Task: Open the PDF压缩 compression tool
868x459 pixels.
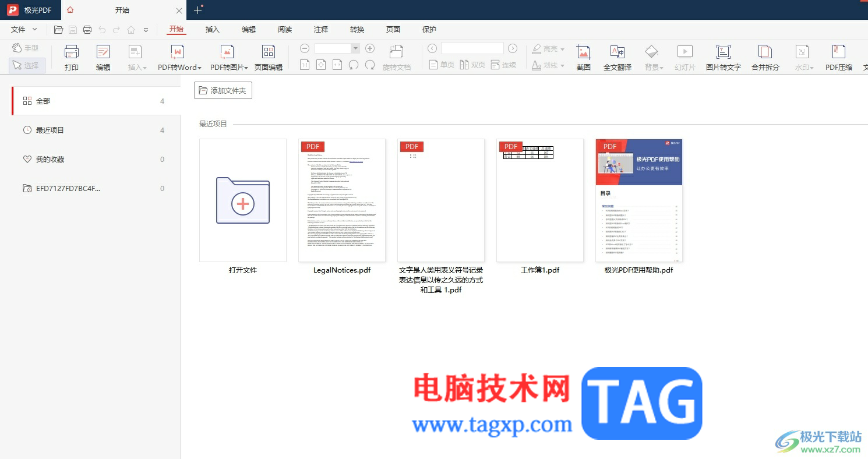Action: tap(839, 58)
